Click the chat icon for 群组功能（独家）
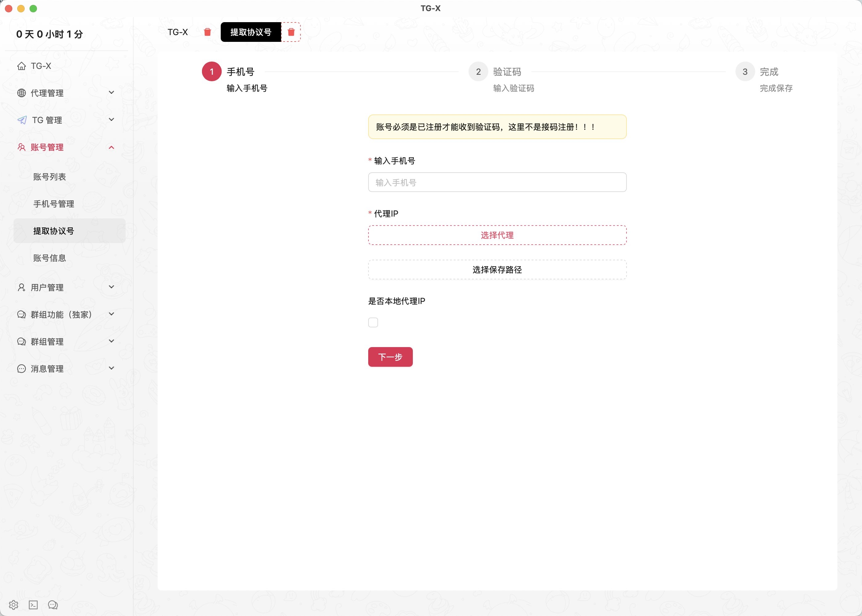The height and width of the screenshot is (616, 862). pos(22,314)
